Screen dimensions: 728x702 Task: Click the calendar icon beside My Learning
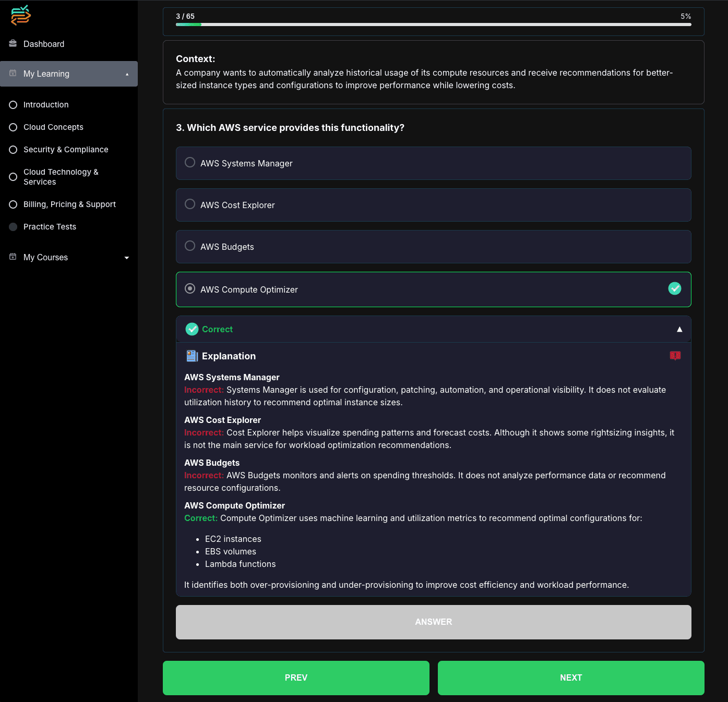[13, 74]
